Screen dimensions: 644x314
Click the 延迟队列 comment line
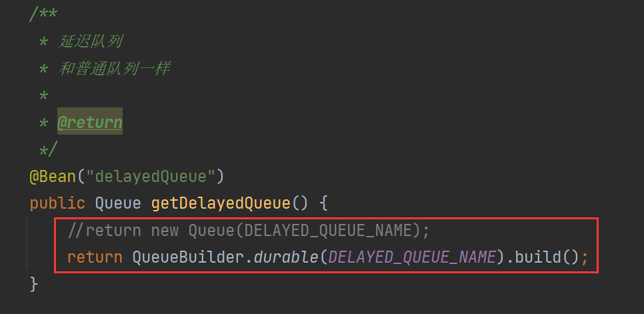(x=80, y=41)
